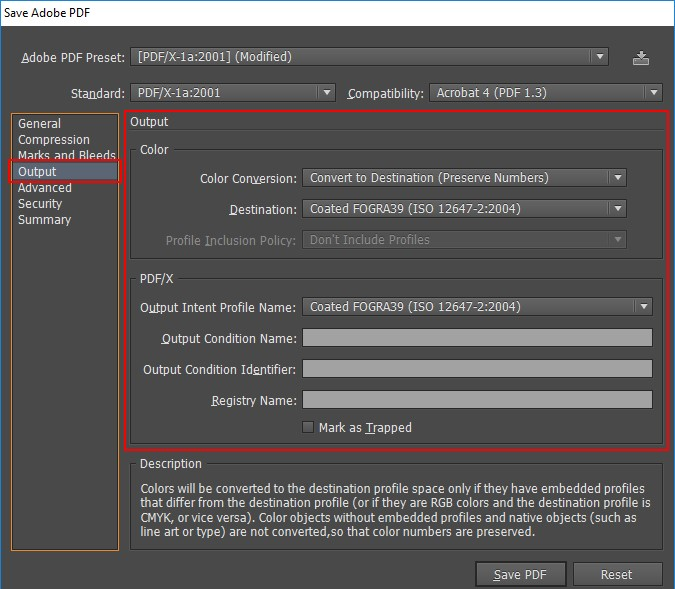Expand the Destination profile dropdown

(464, 209)
